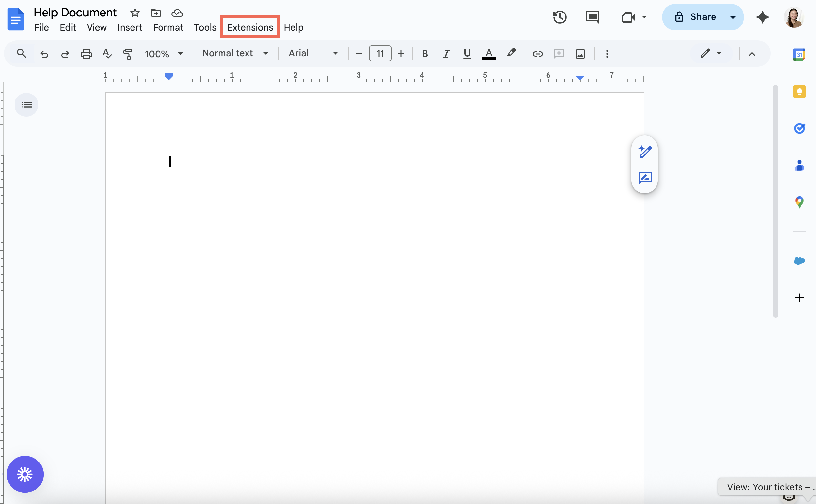The height and width of the screenshot is (504, 816).
Task: Open the Format menu
Action: click(x=168, y=27)
